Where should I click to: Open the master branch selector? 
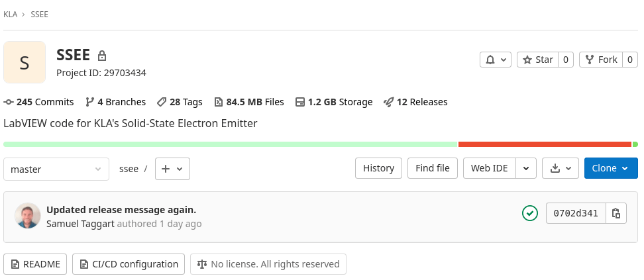[x=56, y=169]
